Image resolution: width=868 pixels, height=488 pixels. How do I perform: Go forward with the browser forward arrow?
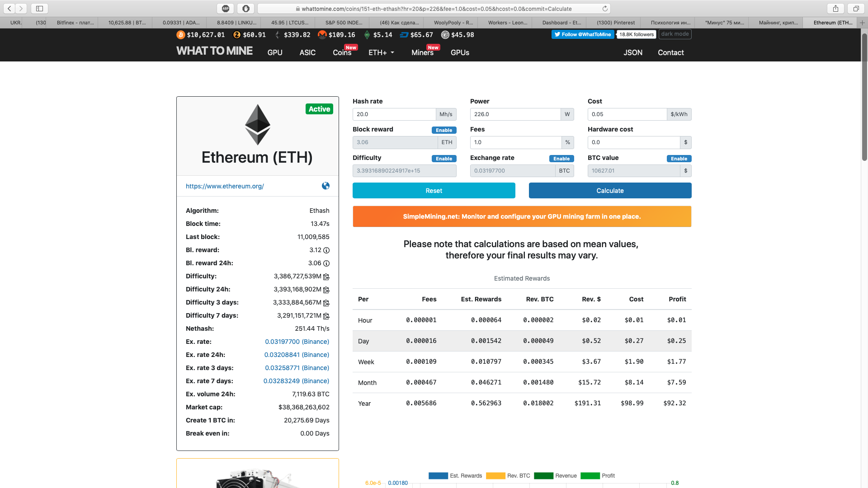[21, 8]
